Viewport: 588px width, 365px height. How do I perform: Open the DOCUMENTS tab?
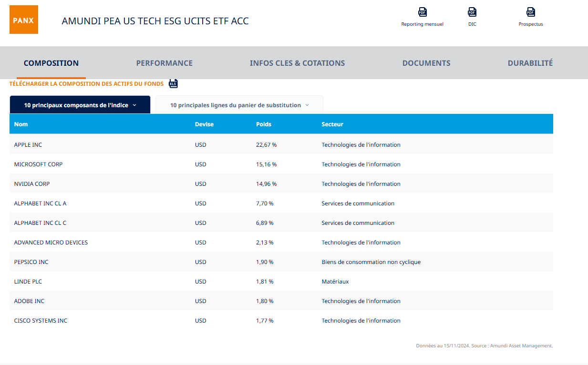coord(426,63)
